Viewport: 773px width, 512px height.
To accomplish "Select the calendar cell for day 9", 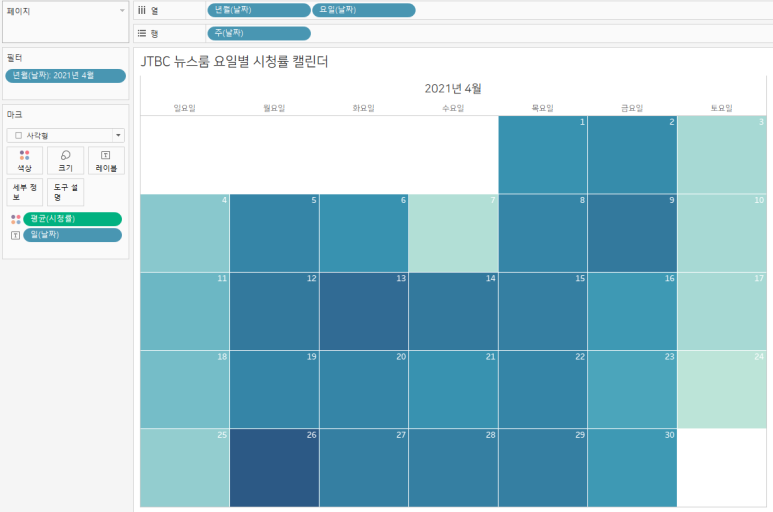I will click(x=632, y=233).
